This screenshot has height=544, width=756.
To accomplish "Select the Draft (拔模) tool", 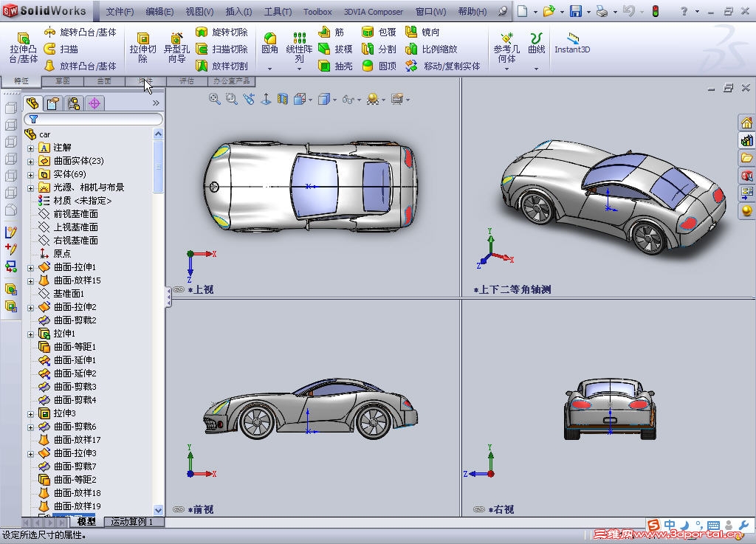I will [x=336, y=49].
